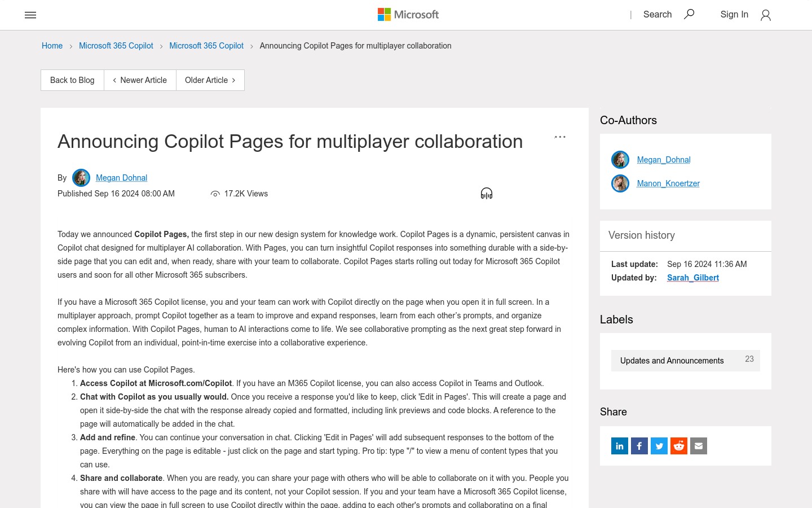Share article via email icon

click(699, 446)
